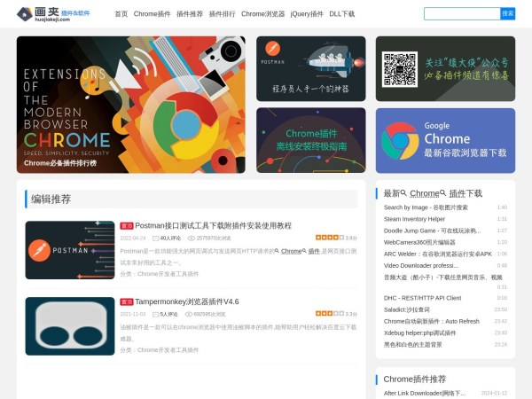Open Tampermonkey浏览器插件V4.6 article title
The height and width of the screenshot is (399, 532).
click(186, 301)
